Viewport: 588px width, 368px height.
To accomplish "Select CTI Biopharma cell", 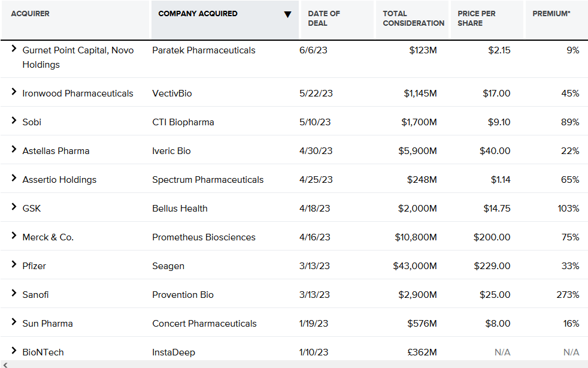I will click(183, 122).
